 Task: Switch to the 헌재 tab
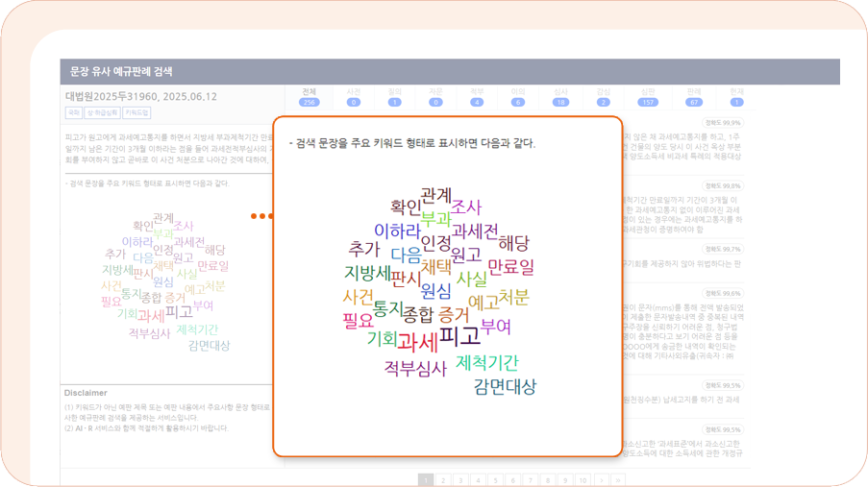click(x=736, y=96)
